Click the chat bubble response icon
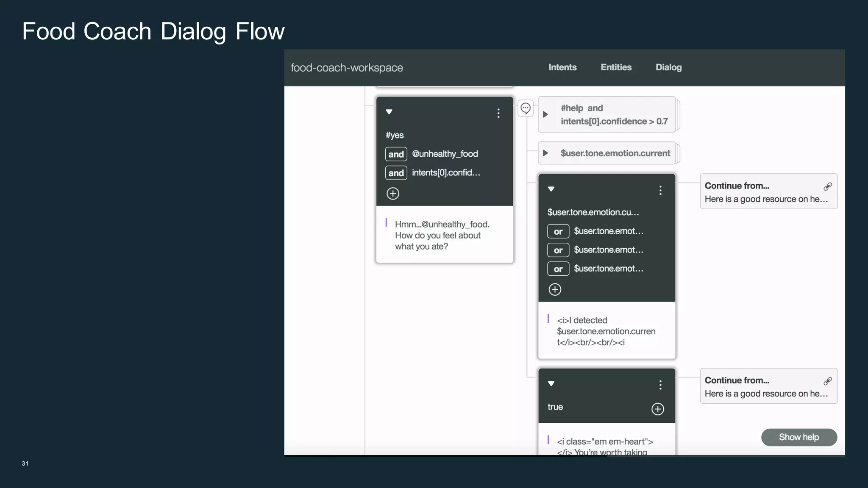The height and width of the screenshot is (488, 868). coord(526,108)
